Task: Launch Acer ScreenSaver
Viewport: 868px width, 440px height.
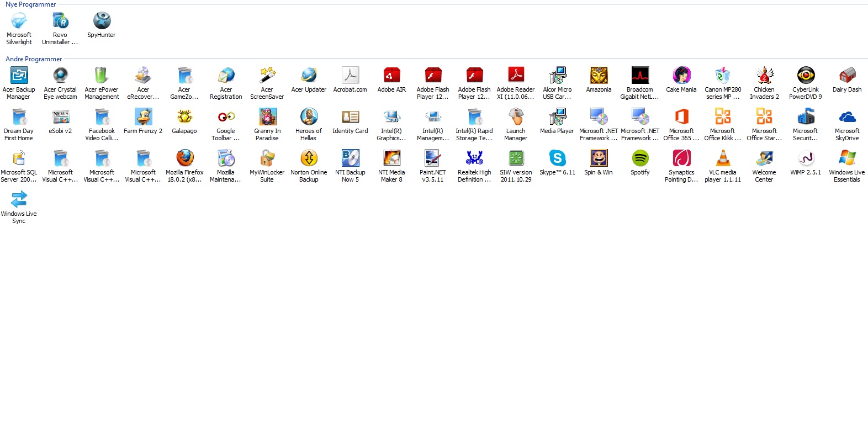Action: [267, 75]
